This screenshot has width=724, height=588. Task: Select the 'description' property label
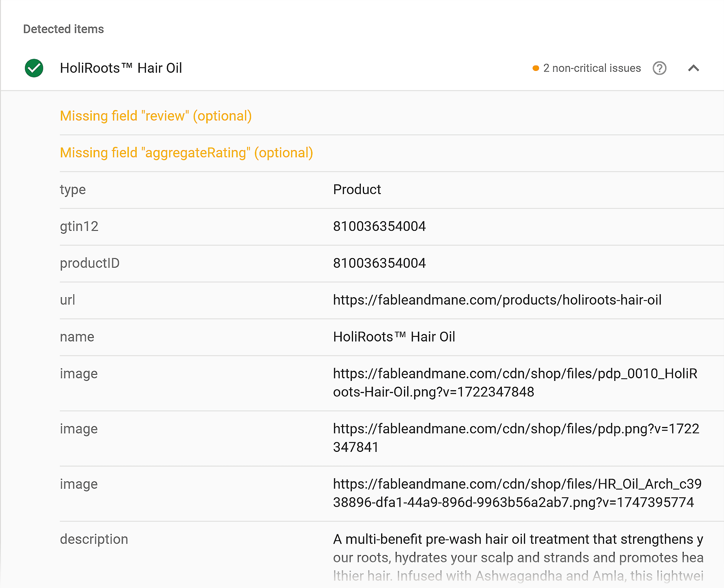pos(94,539)
